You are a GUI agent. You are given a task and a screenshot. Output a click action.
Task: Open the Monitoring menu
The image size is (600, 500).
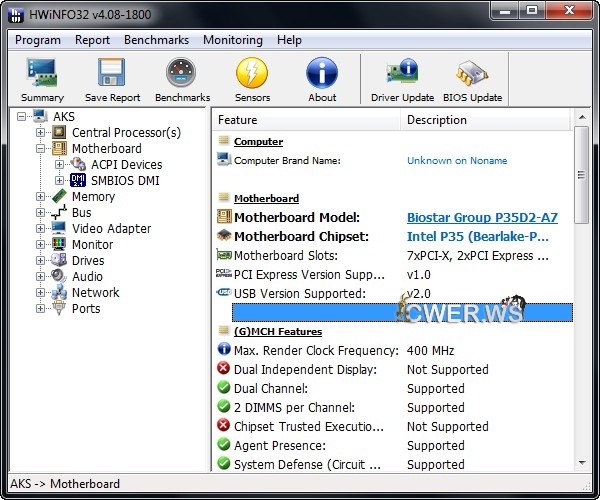232,40
